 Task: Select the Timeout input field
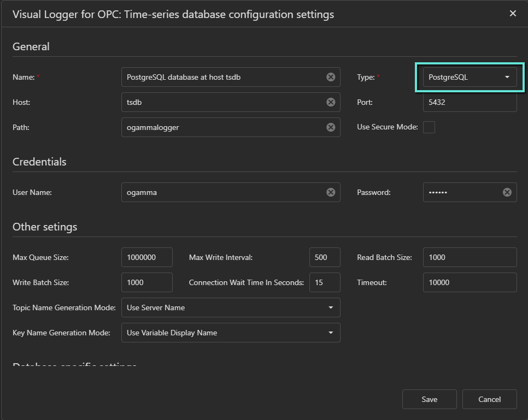click(470, 282)
